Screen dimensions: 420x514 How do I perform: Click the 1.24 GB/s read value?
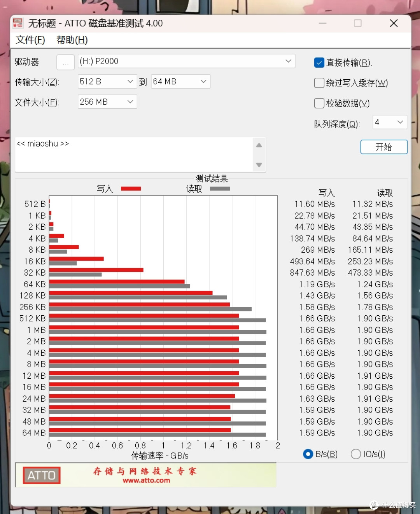coord(375,284)
